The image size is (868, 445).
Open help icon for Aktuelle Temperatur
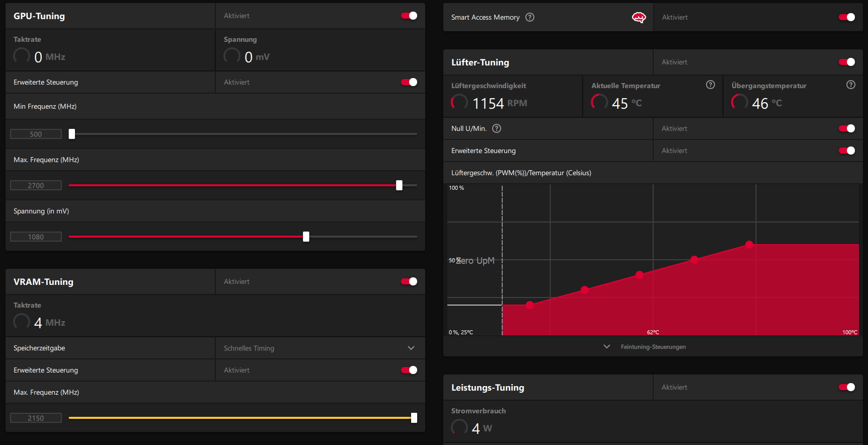(x=711, y=85)
